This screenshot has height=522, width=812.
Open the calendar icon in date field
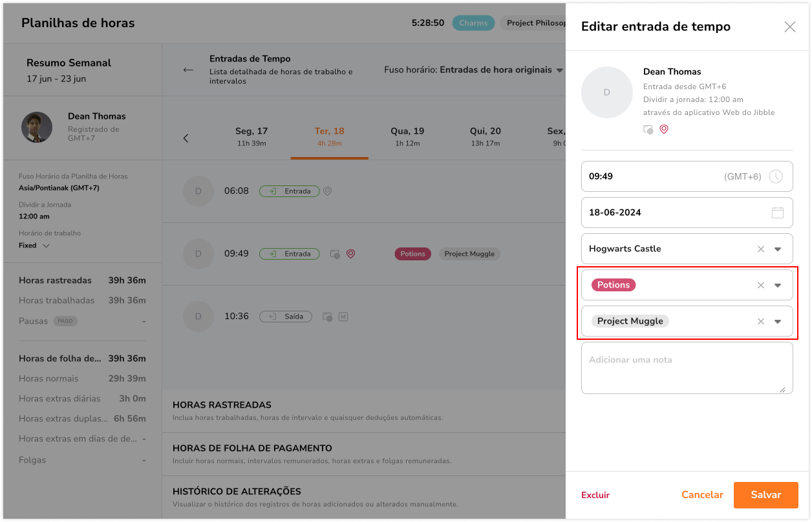pyautogui.click(x=778, y=213)
